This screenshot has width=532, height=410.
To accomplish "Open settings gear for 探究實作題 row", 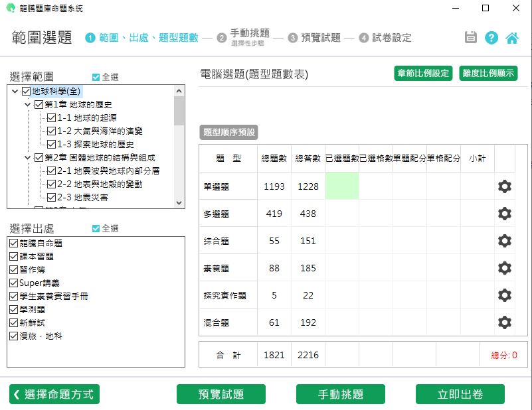I will [x=505, y=295].
